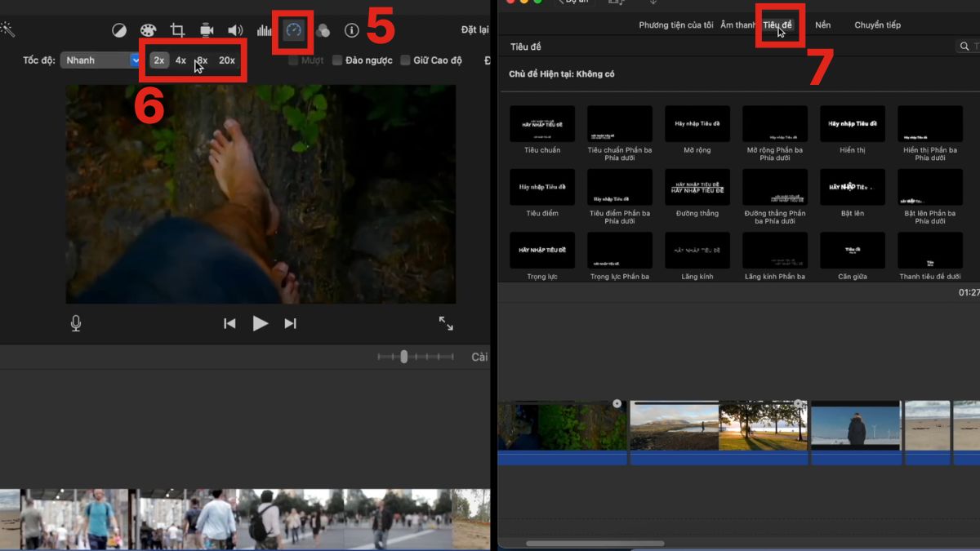Image resolution: width=980 pixels, height=551 pixels.
Task: Click the Chủ đề Hiện tại: Không có label
Action: tap(562, 74)
